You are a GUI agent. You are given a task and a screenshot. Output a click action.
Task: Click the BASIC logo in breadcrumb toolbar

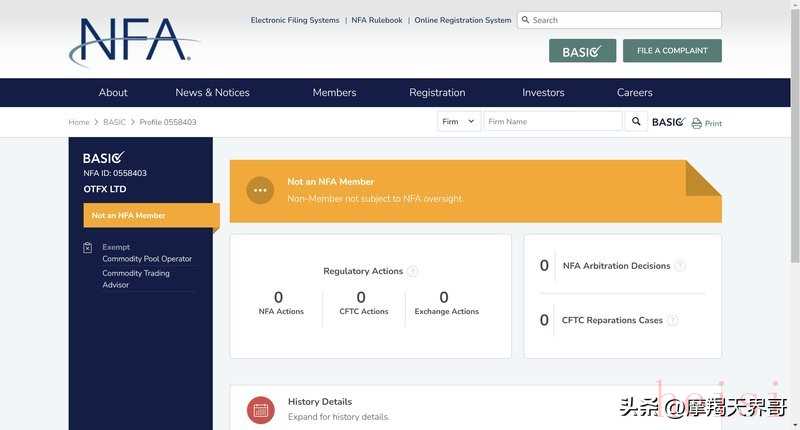click(x=668, y=122)
